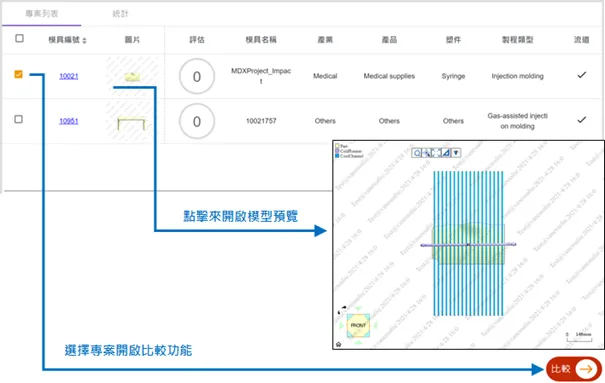
Task: Click the 圖片 column header
Action: tap(132, 40)
